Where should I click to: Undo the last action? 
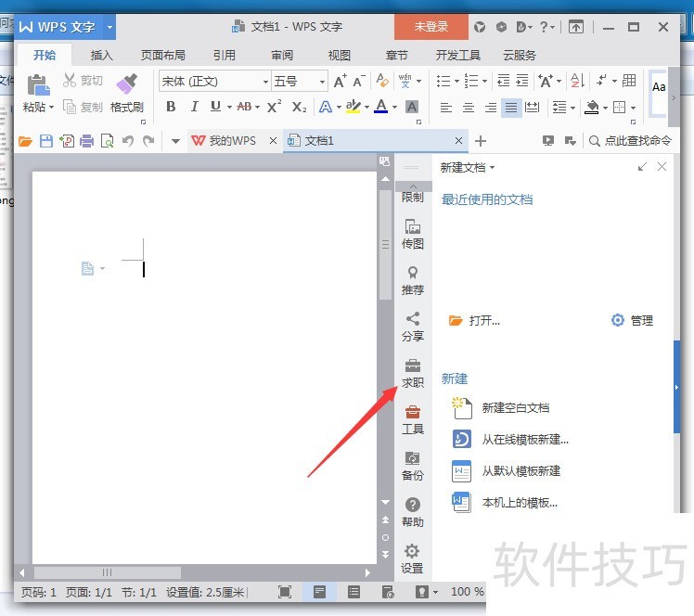click(128, 141)
